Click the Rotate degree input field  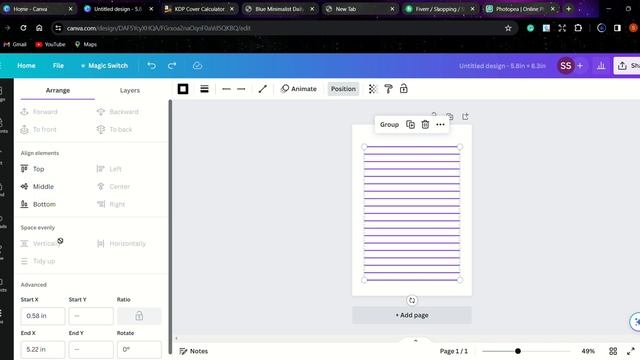pos(139,349)
